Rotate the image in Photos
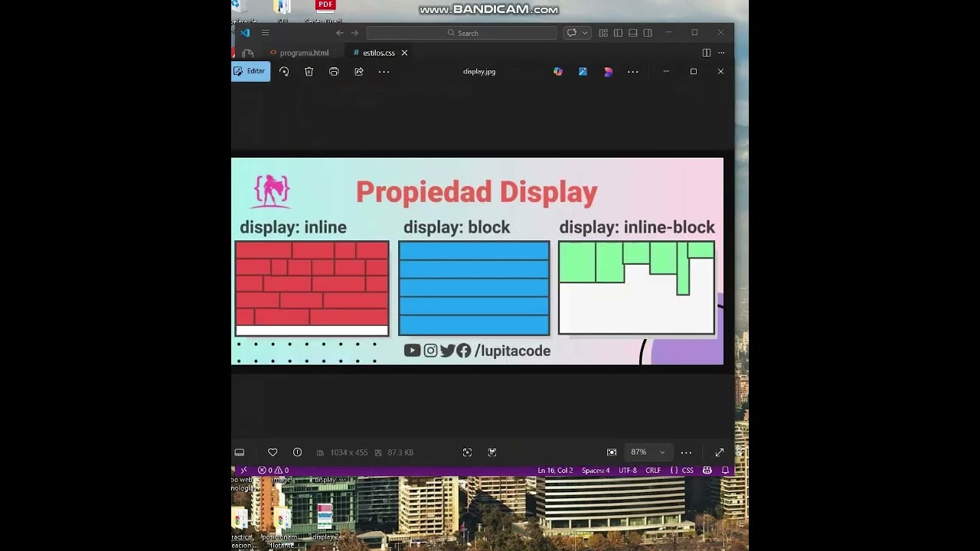This screenshot has height=551, width=980. 284,71
